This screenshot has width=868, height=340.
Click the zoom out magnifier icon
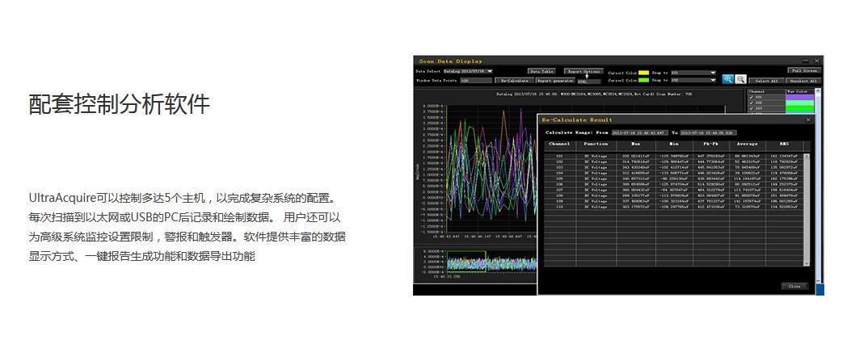(741, 79)
